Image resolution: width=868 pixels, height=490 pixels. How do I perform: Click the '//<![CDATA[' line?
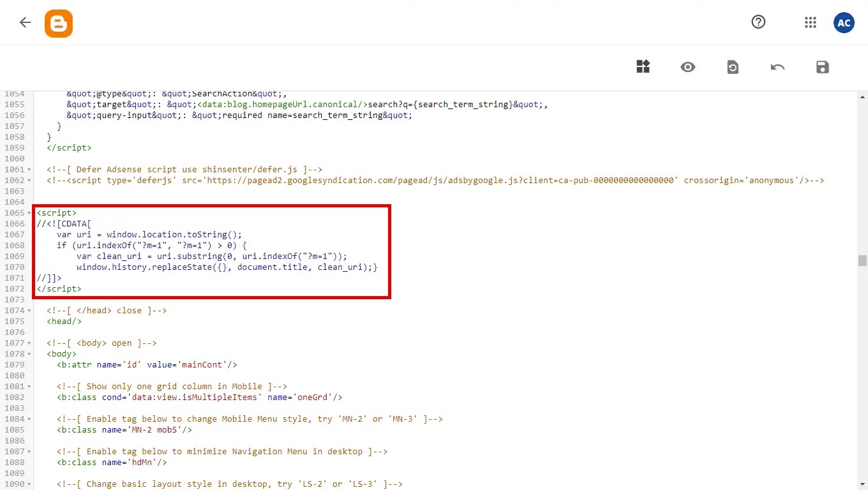[64, 223]
